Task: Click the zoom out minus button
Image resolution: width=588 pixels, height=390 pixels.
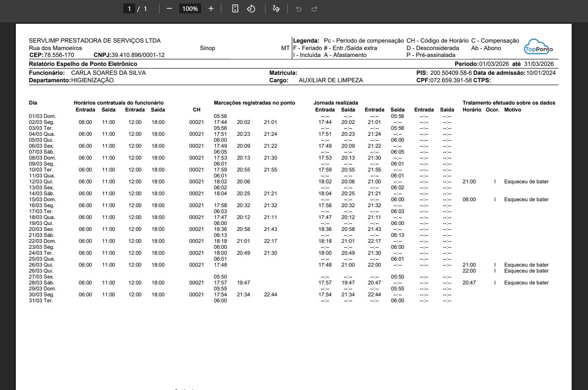Action: tap(169, 8)
